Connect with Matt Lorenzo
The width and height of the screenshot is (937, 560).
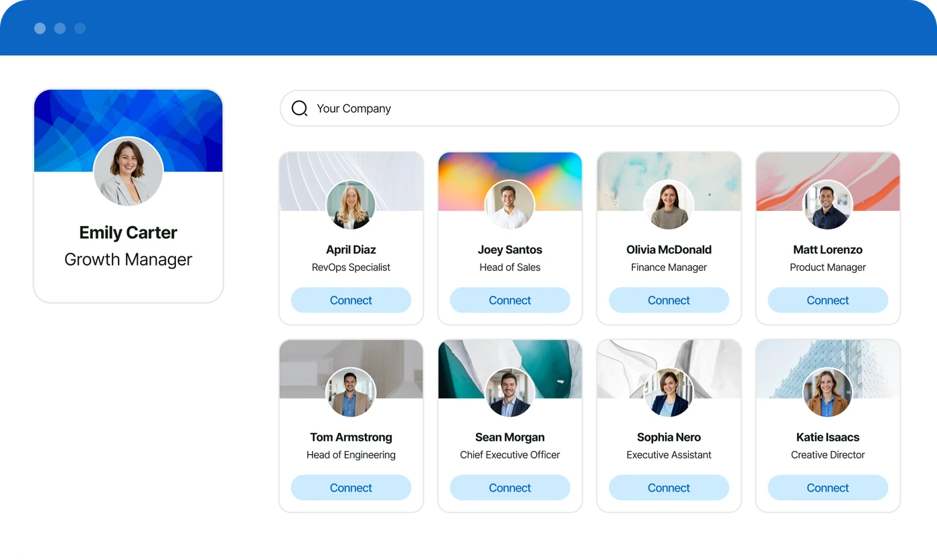tap(828, 300)
